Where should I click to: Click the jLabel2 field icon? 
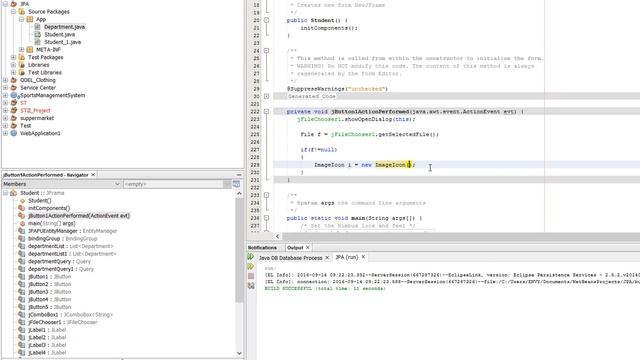coord(22,338)
